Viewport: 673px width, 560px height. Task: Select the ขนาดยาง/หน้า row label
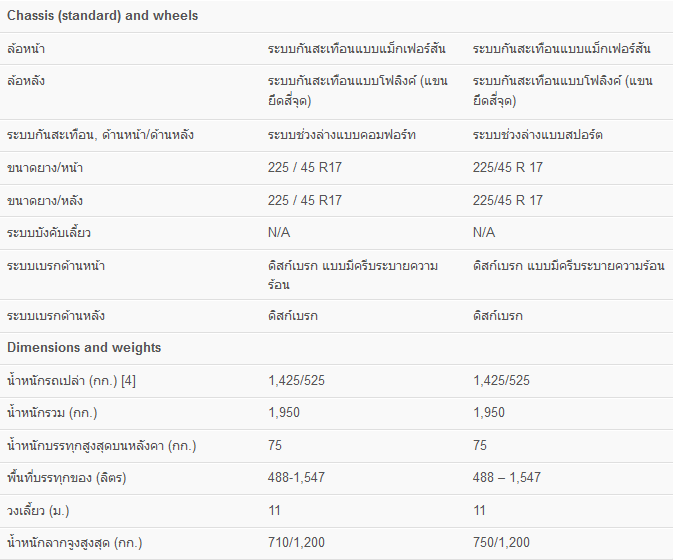pyautogui.click(x=45, y=168)
